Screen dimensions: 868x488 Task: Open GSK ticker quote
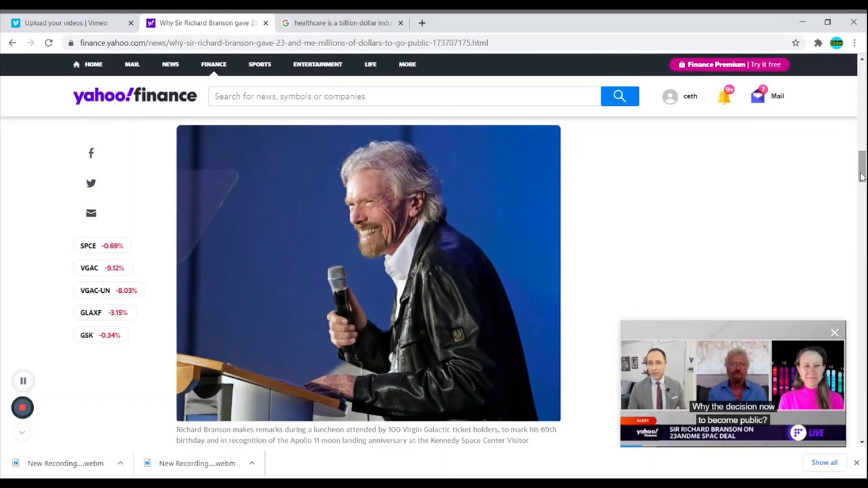pos(100,335)
